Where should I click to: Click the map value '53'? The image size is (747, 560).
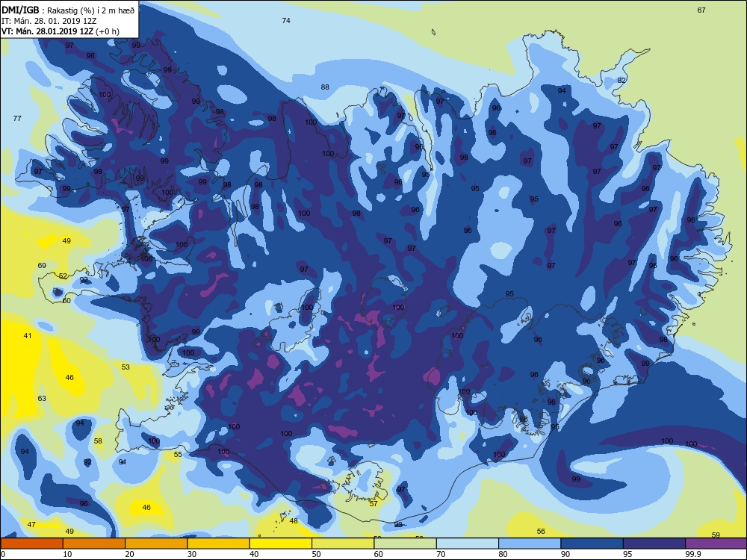[125, 367]
